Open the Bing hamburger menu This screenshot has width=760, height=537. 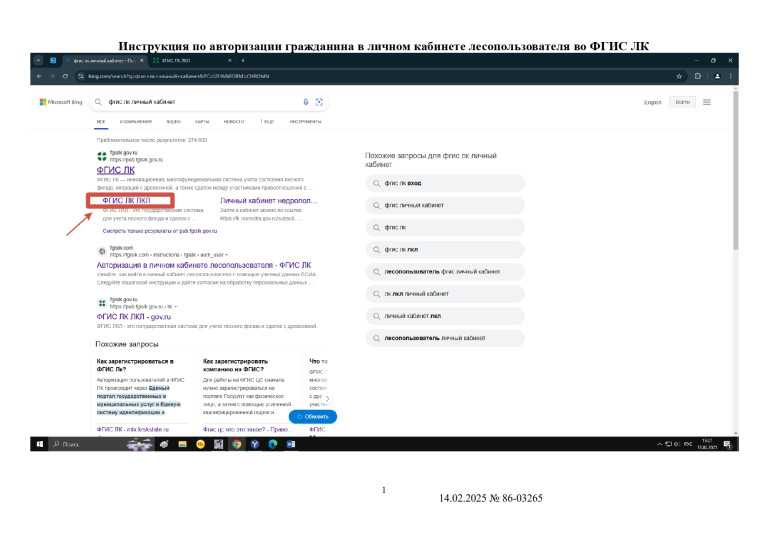point(707,102)
